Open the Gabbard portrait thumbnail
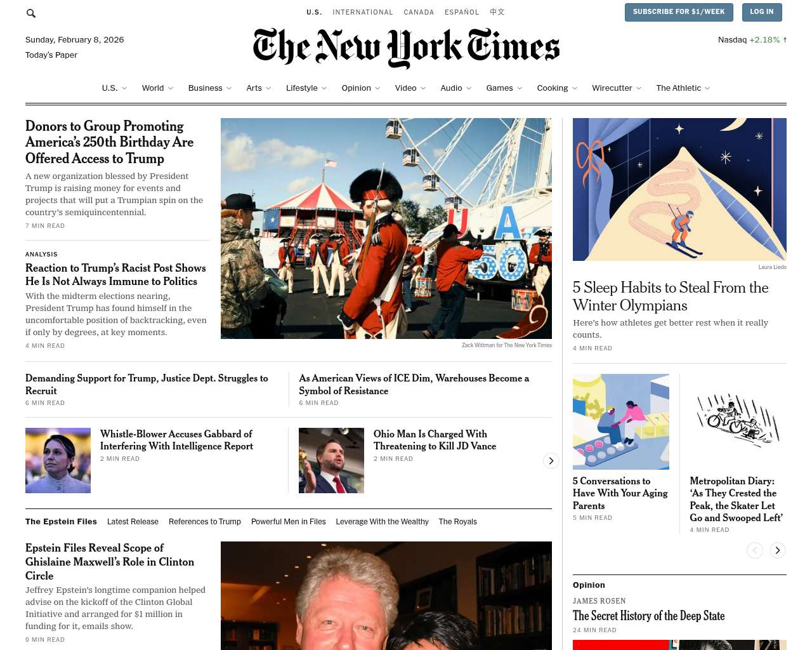The height and width of the screenshot is (650, 812). (58, 460)
